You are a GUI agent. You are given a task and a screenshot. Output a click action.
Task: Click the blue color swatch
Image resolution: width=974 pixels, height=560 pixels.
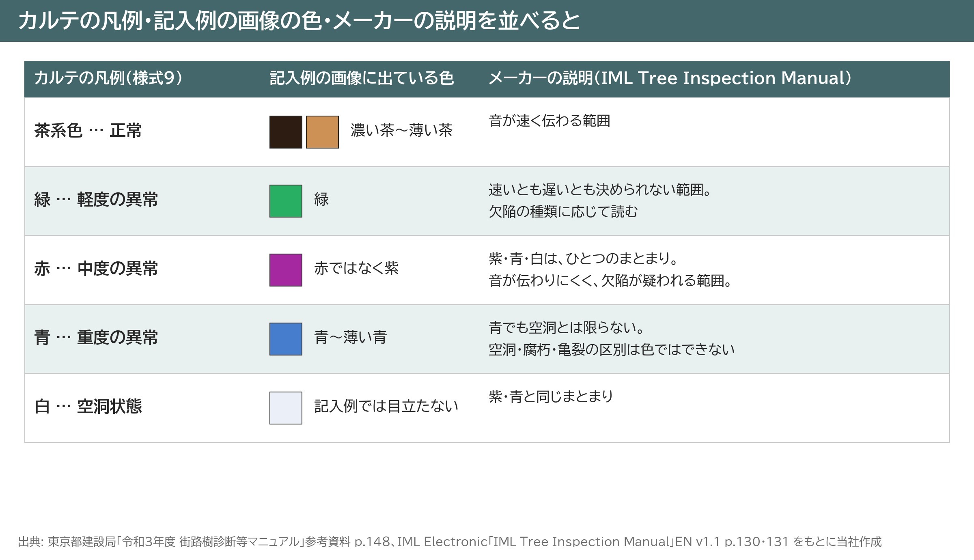[x=286, y=339]
